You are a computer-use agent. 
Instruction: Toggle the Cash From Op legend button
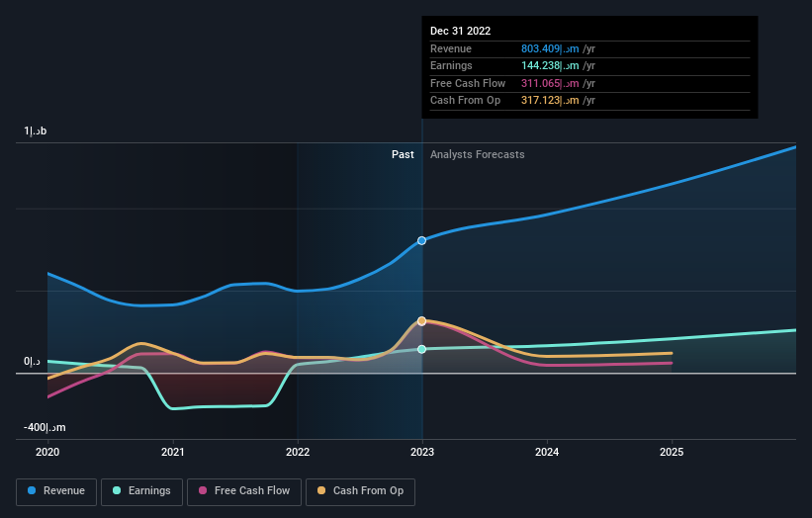point(360,491)
